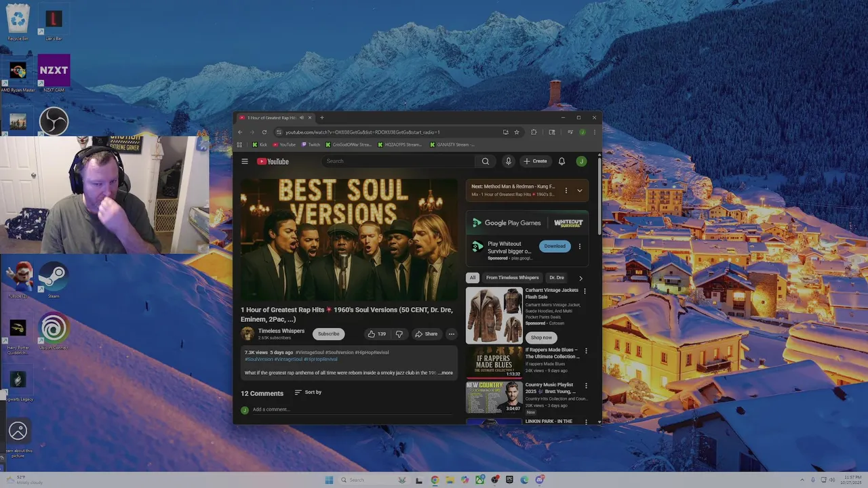Viewport: 868px width, 488px height.
Task: Start voice search with microphone icon
Action: pyautogui.click(x=508, y=161)
